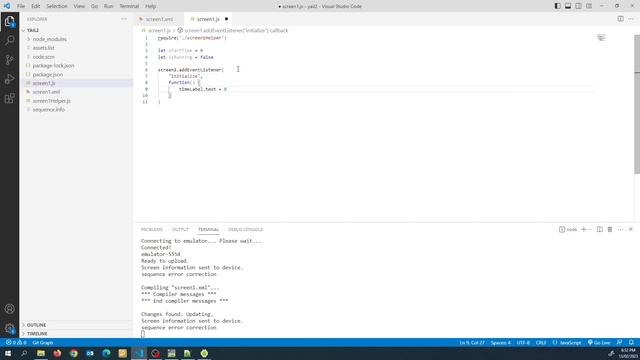
Task: Create new terminal with plus icon
Action: click(584, 229)
